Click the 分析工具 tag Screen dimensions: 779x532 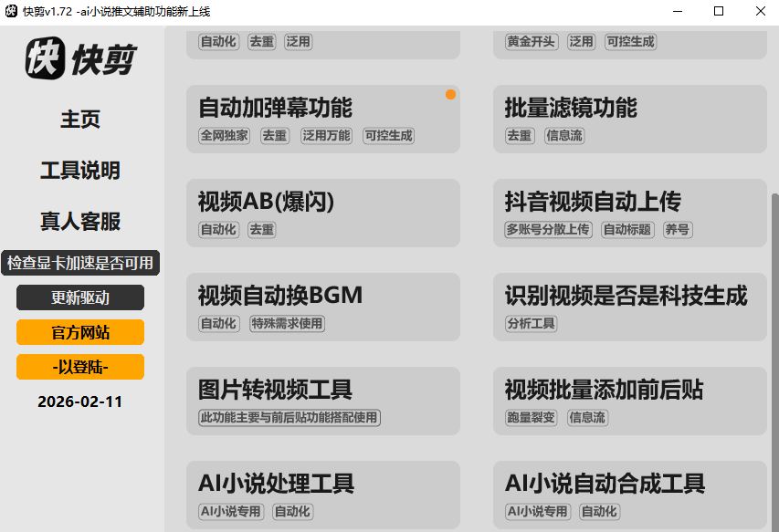coord(532,324)
